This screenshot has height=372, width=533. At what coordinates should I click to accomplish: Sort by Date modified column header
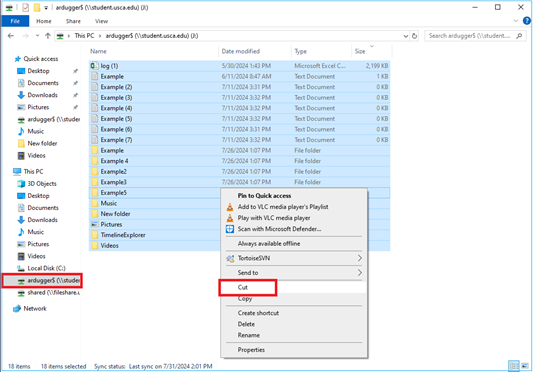[x=241, y=51]
